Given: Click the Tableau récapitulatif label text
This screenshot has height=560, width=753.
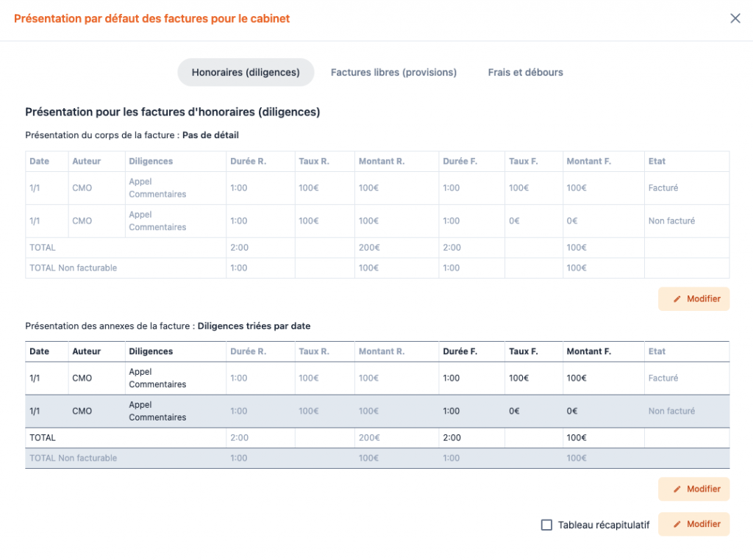Looking at the screenshot, I should pyautogui.click(x=604, y=525).
